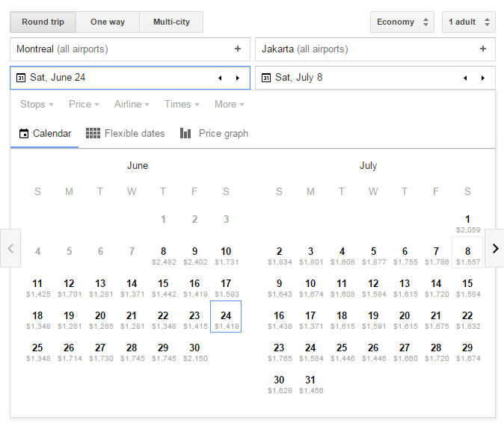This screenshot has height=429, width=504.
Task: Select the Round trip option
Action: pyautogui.click(x=43, y=22)
